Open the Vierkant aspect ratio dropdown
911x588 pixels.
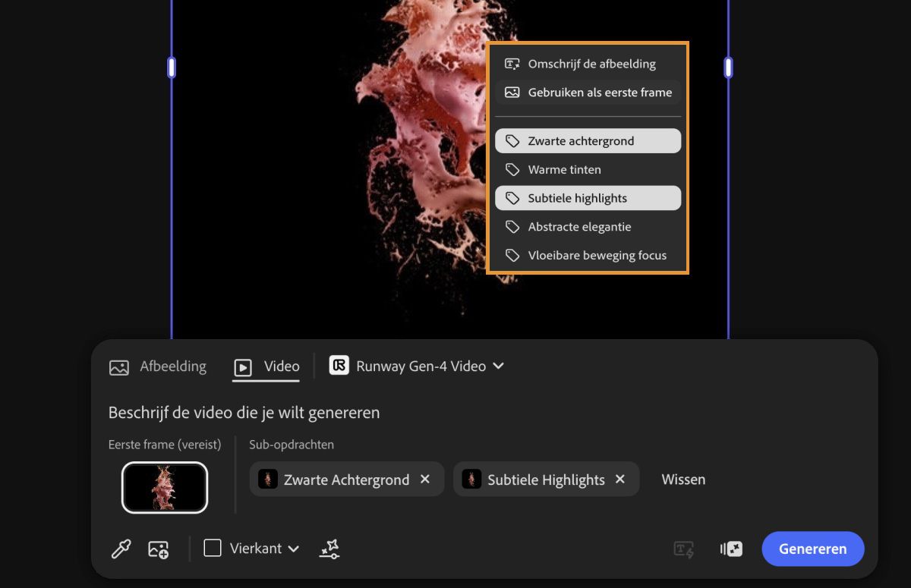point(251,548)
